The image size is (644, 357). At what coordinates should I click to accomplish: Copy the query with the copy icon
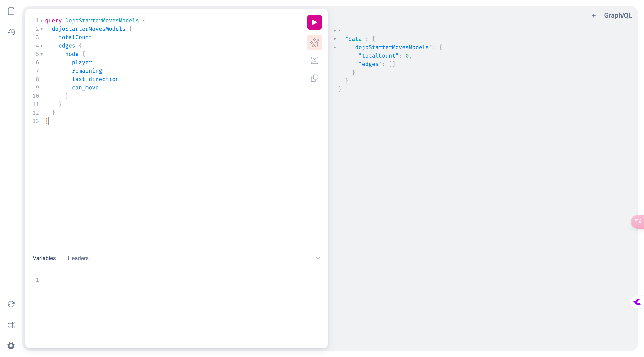pyautogui.click(x=314, y=78)
